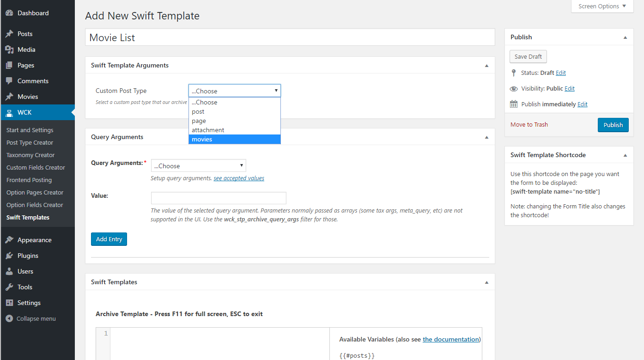Click the Save Draft button
The height and width of the screenshot is (360, 644).
point(528,56)
